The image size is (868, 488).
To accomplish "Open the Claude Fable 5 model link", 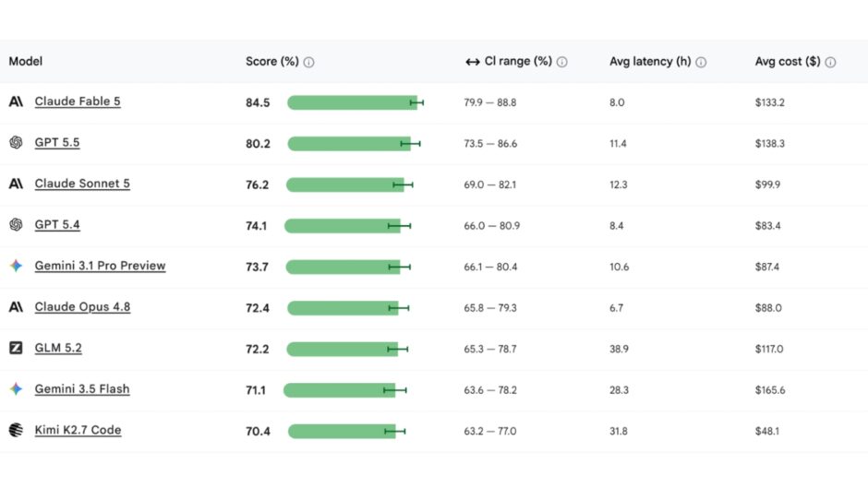I will point(78,101).
